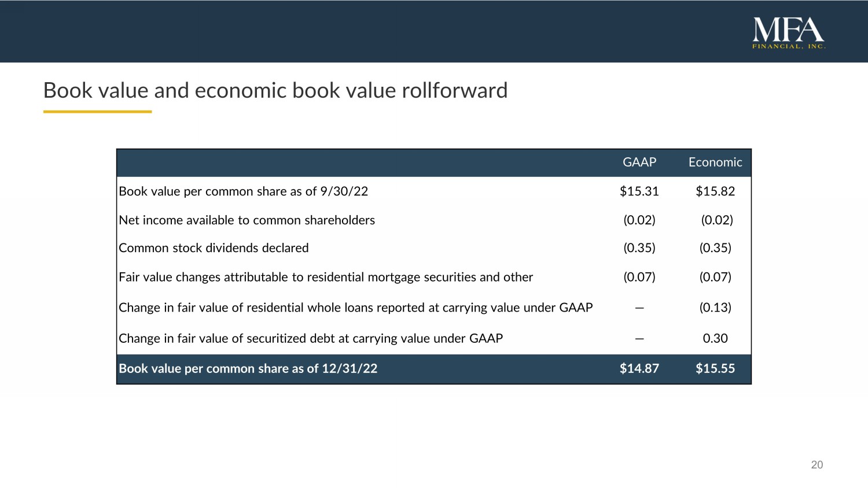Click the $15.82 Economic opening book value
The image size is (868, 488).
715,191
